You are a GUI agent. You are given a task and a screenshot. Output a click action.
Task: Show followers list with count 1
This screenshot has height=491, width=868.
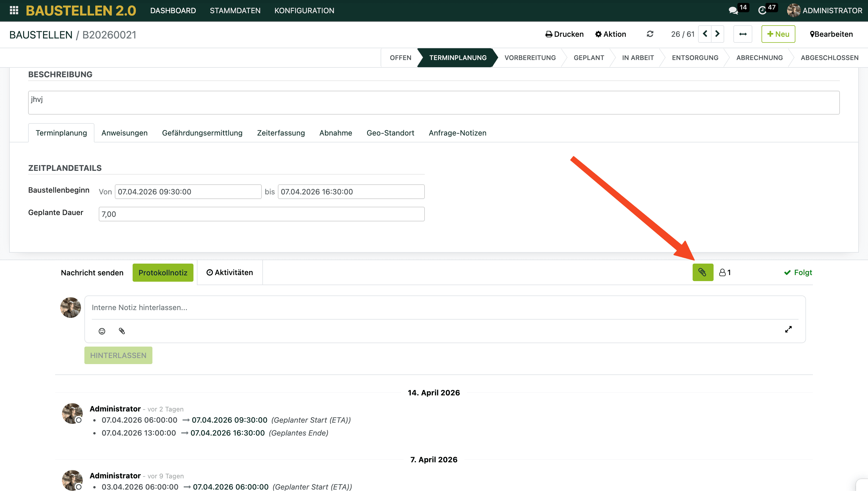[725, 272]
